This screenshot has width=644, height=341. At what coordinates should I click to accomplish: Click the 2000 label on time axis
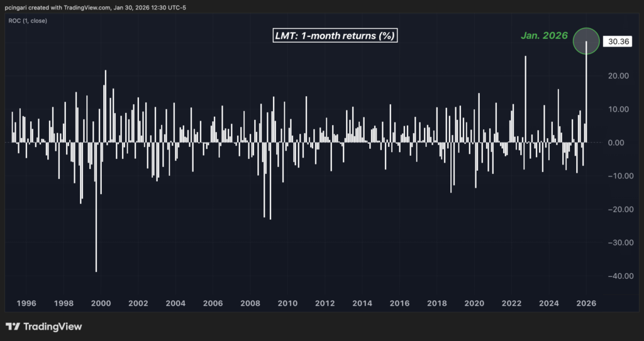click(101, 303)
